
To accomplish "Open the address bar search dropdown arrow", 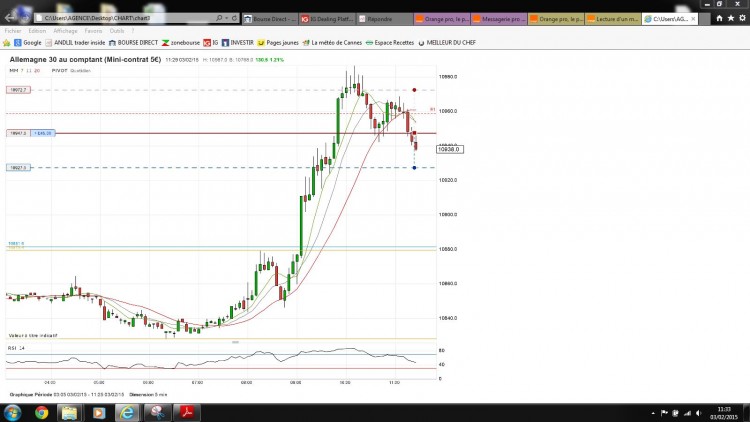I will [x=226, y=18].
